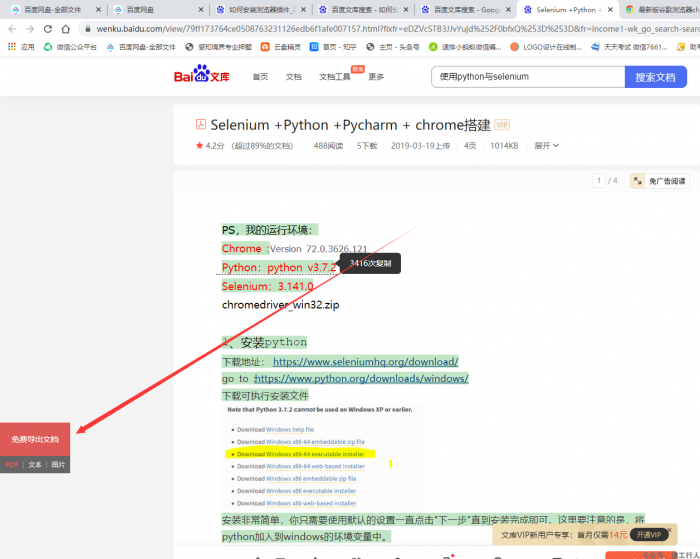Close the 百度文库搜索 - Goog tab
The image size is (700, 559).
[x=508, y=9]
